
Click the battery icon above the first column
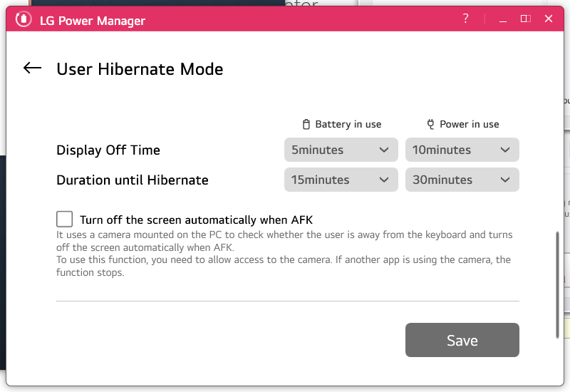(x=306, y=124)
